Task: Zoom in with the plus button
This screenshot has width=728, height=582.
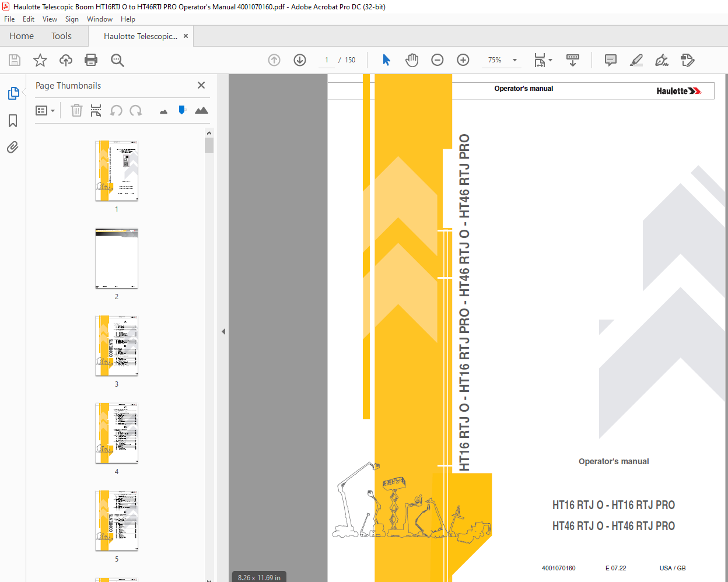Action: (x=463, y=60)
